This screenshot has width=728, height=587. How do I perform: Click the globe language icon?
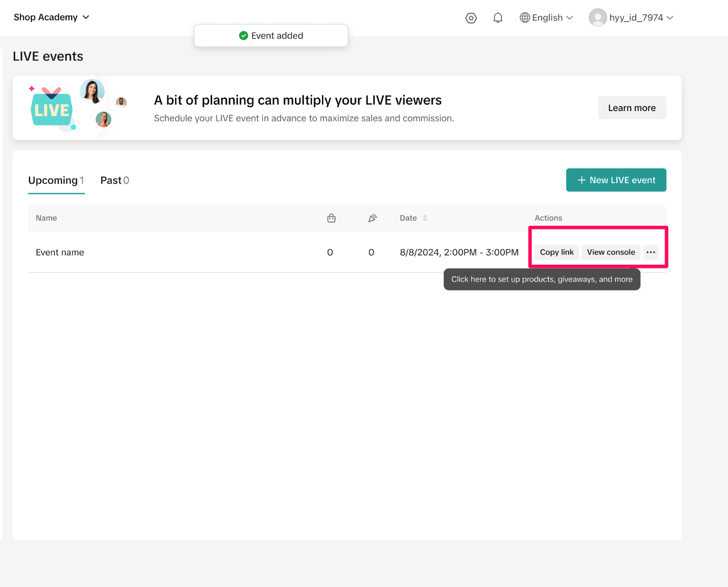[x=525, y=18]
